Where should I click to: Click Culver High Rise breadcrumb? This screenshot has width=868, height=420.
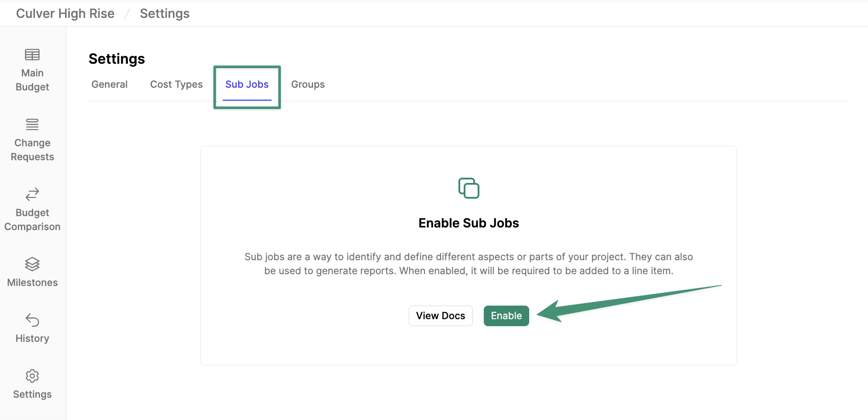tap(65, 14)
